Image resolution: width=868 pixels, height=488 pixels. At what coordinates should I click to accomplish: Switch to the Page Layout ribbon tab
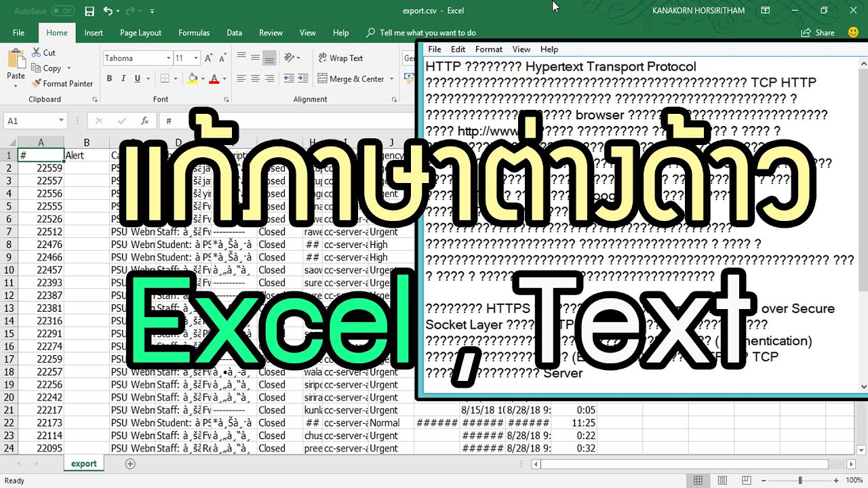point(140,33)
